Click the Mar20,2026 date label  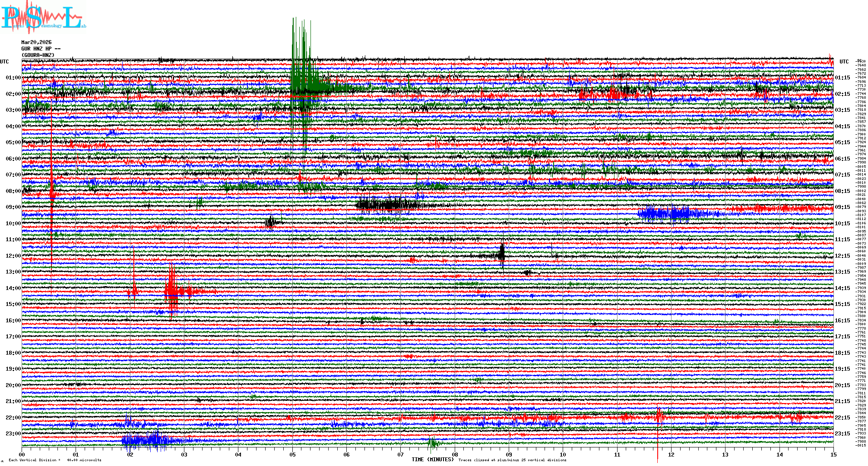tap(36, 42)
